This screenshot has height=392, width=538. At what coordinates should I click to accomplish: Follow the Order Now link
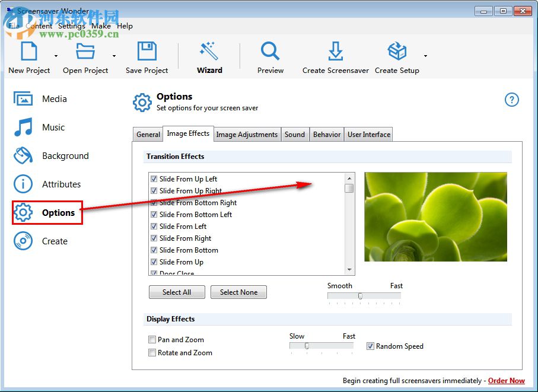pos(507,381)
